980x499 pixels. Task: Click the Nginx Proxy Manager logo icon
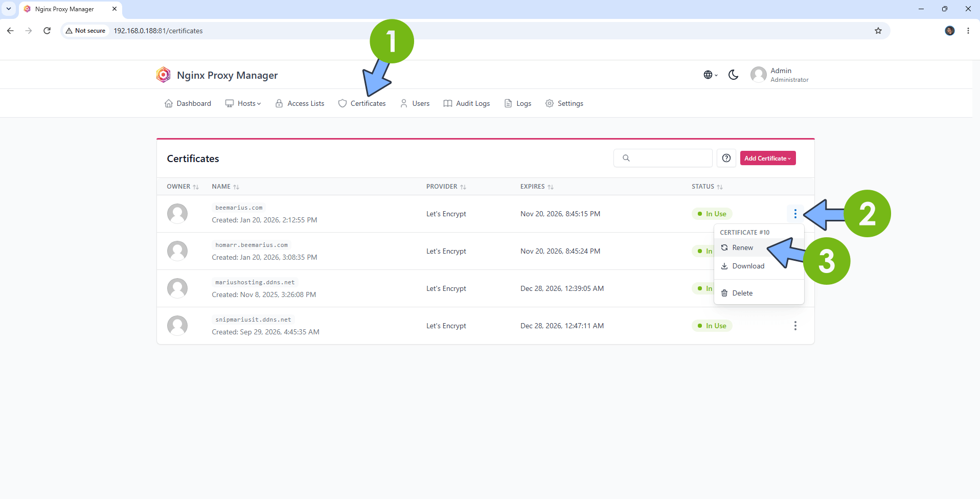click(x=163, y=75)
